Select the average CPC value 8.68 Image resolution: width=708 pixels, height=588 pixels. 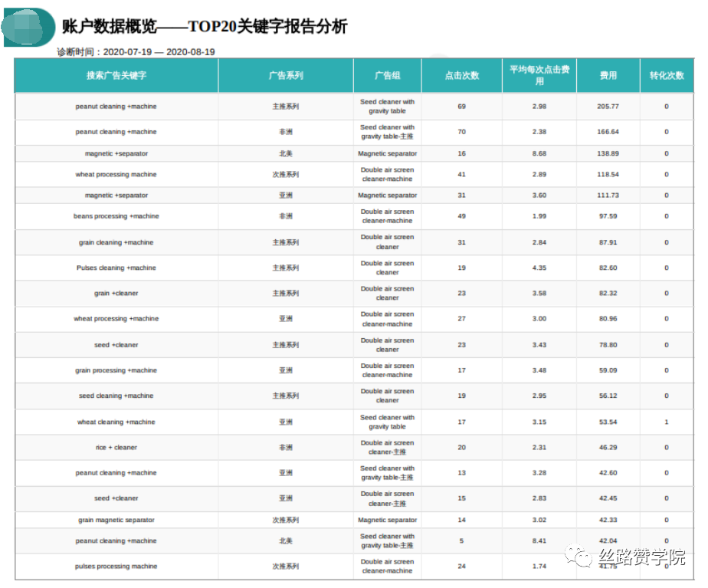[539, 153]
